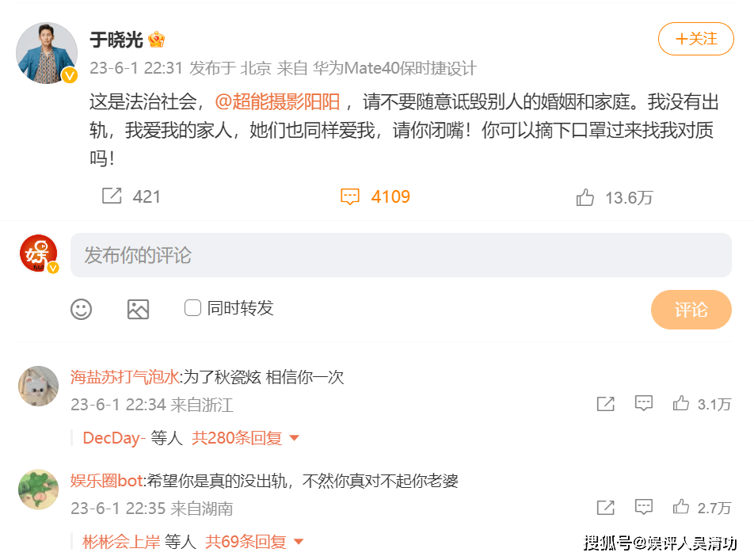Repost 娱乐圈bot's comment via its share icon

605,507
